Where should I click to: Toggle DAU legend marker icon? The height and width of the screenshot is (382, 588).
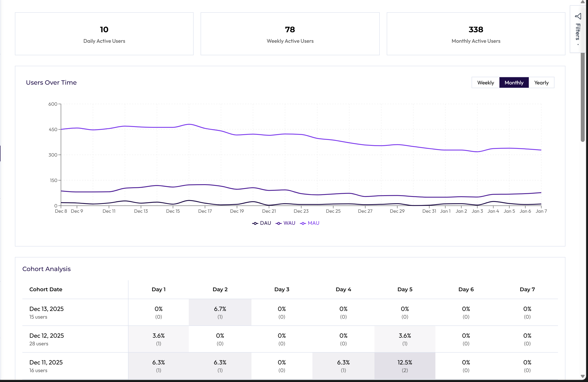(x=255, y=223)
